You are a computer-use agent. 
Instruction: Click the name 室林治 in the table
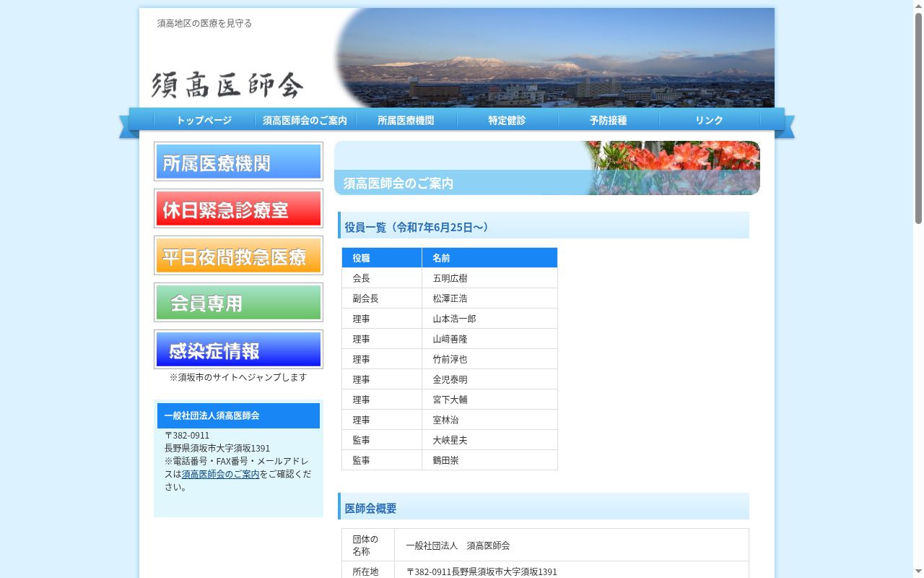[x=446, y=420]
